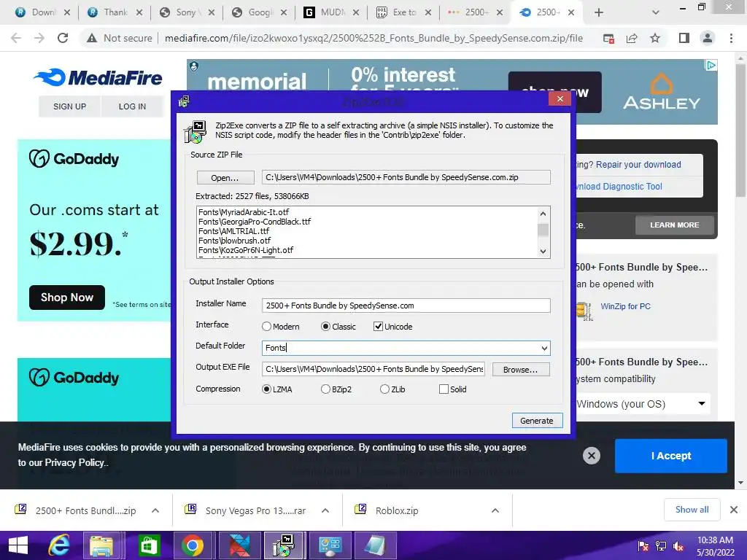Click the LEARN MORE button

point(675,225)
